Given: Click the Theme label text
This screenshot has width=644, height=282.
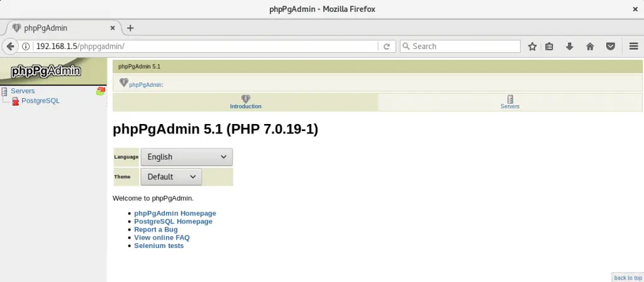Looking at the screenshot, I should point(122,177).
